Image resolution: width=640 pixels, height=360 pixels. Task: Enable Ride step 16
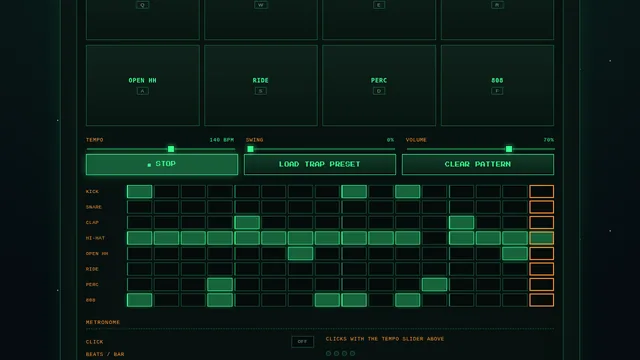click(542, 269)
